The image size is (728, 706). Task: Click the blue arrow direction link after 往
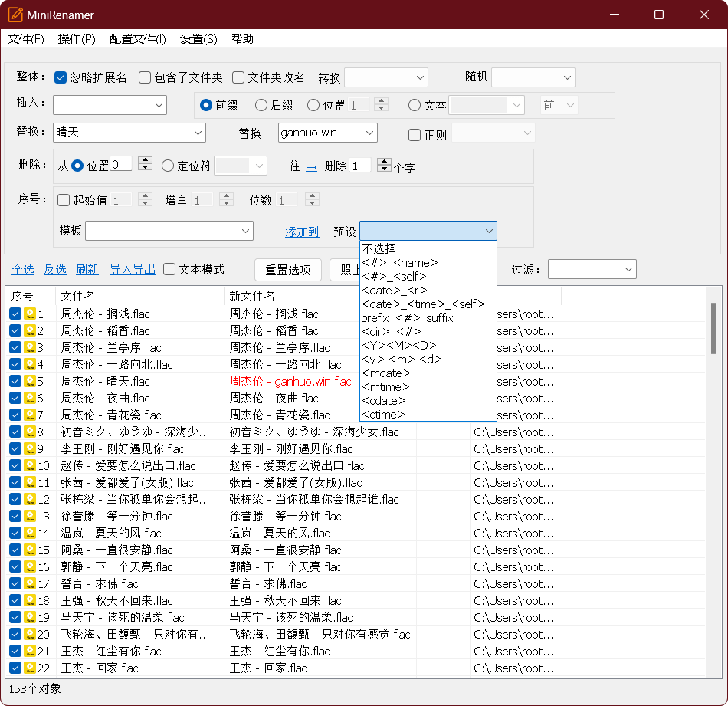coord(312,167)
